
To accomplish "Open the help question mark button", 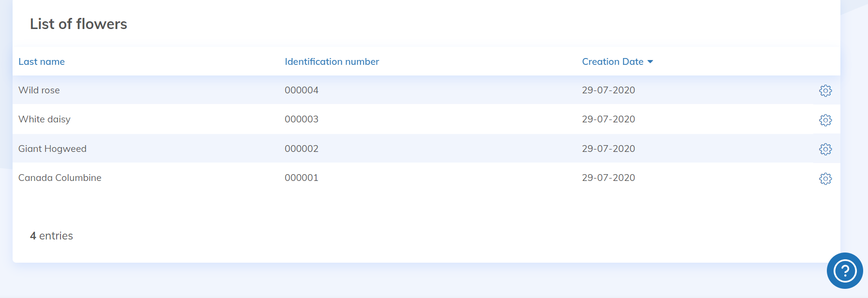I will click(x=845, y=270).
